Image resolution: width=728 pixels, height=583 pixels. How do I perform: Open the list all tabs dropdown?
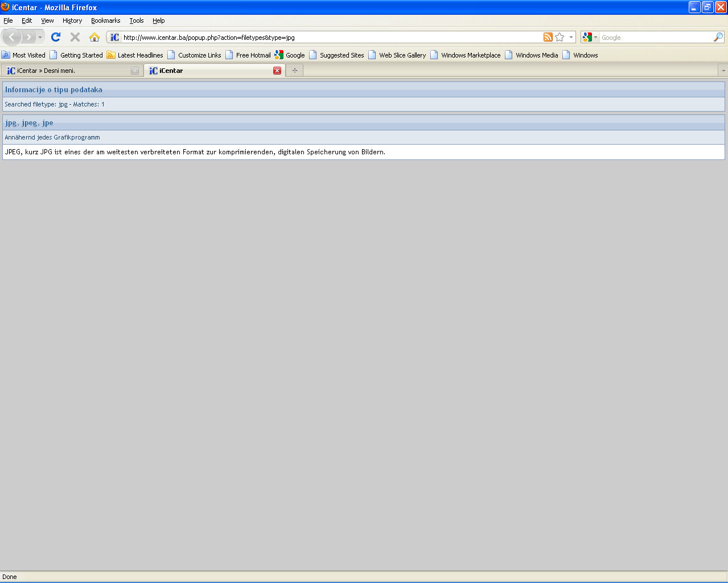tap(723, 71)
